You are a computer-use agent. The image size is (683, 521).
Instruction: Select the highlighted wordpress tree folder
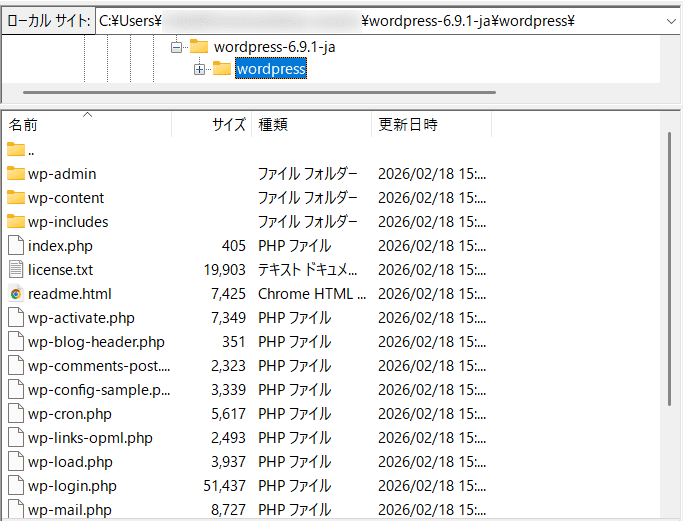pyautogui.click(x=271, y=69)
